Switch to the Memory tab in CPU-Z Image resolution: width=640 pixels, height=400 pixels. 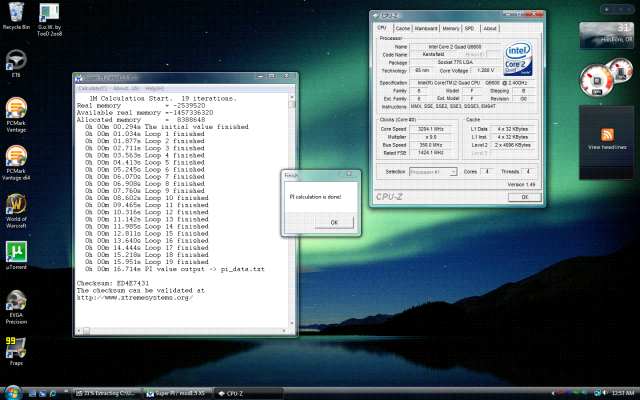pyautogui.click(x=451, y=28)
